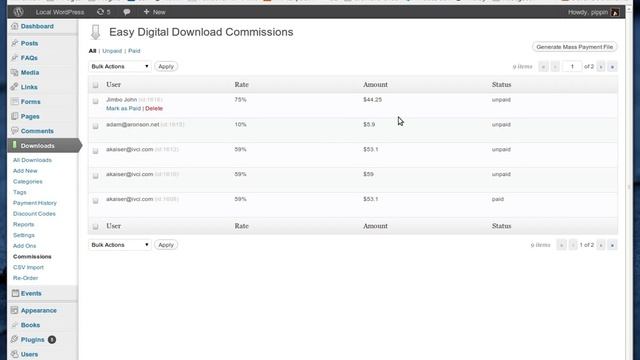
Task: Click the $44.25 amount cell
Action: (373, 100)
